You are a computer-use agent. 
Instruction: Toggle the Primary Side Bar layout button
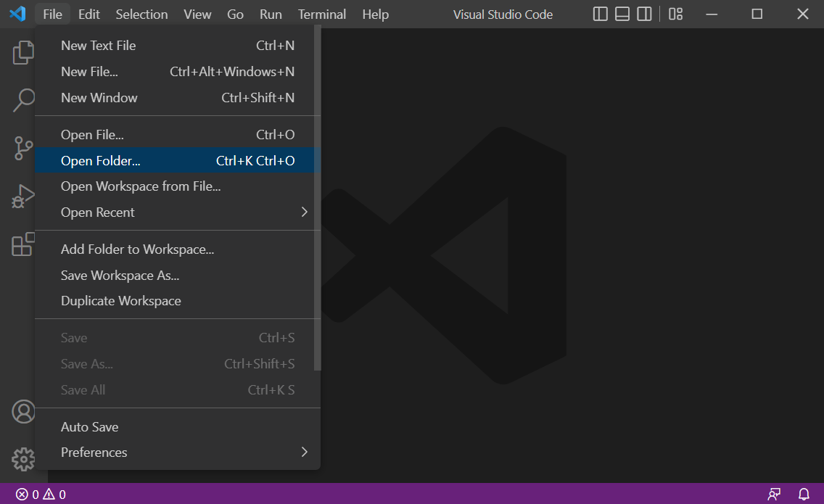coord(600,14)
